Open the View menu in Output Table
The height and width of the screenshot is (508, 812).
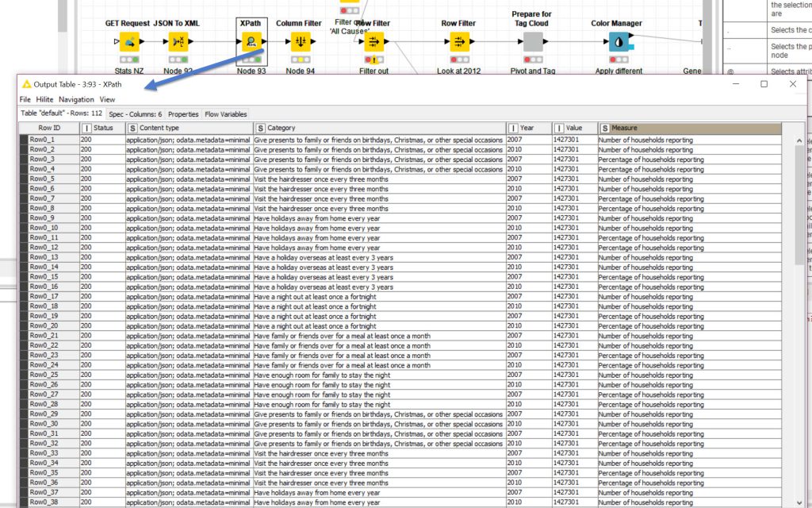107,99
